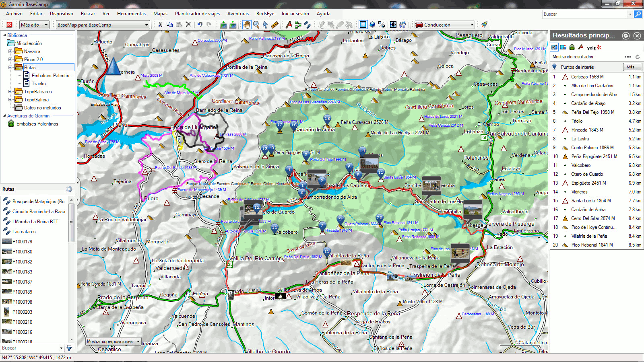The image size is (644, 362).
Task: Open the Planificador de viajes menu
Action: 197,13
